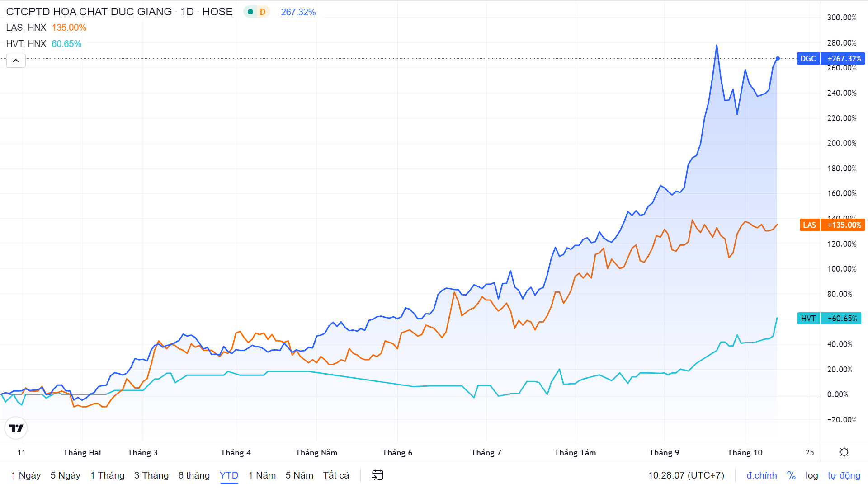Open chart settings gear icon

point(844,452)
